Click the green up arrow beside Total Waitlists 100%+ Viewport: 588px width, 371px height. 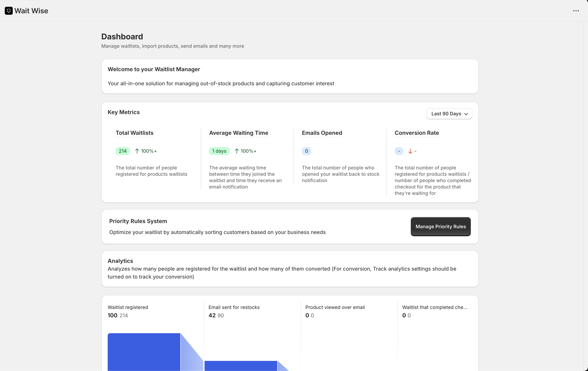point(137,151)
